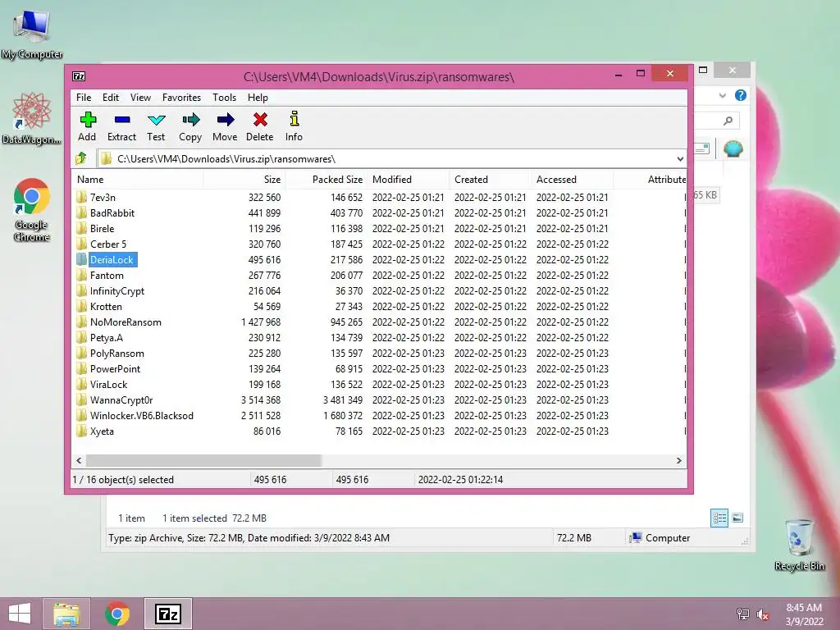Screen dimensions: 840x630
Task: Open the File menu
Action: tap(84, 98)
